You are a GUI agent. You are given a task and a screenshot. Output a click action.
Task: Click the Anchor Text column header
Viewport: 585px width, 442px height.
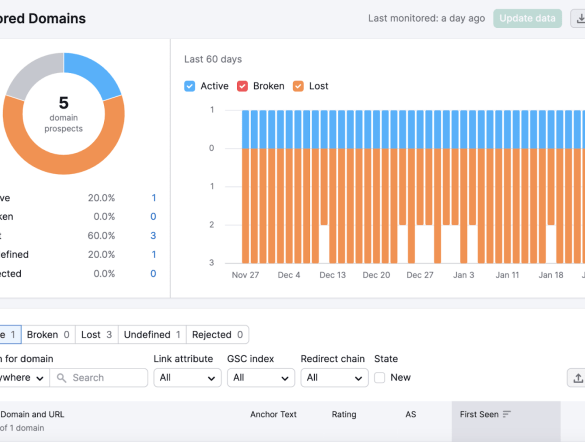[x=273, y=414]
